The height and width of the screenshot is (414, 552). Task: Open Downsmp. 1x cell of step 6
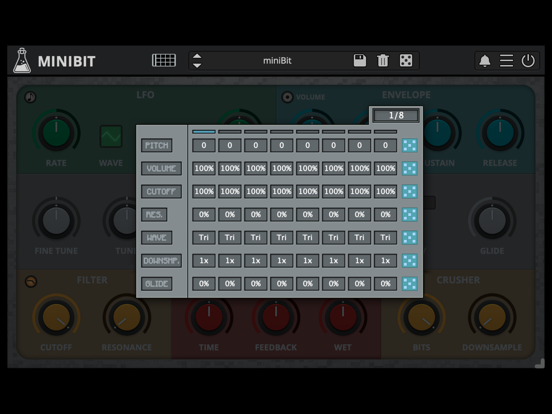click(x=334, y=261)
